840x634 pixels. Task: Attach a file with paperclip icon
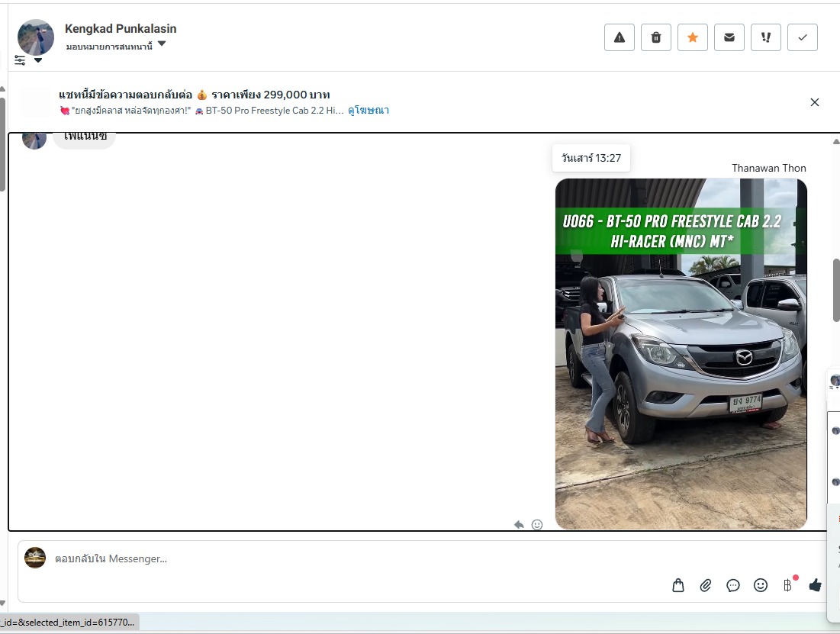(x=706, y=585)
